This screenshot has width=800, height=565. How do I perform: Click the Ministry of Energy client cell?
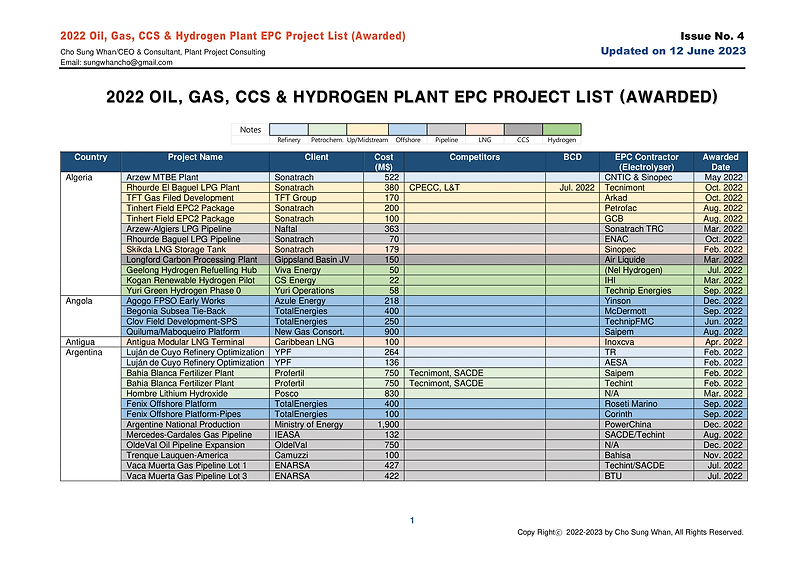point(316,424)
